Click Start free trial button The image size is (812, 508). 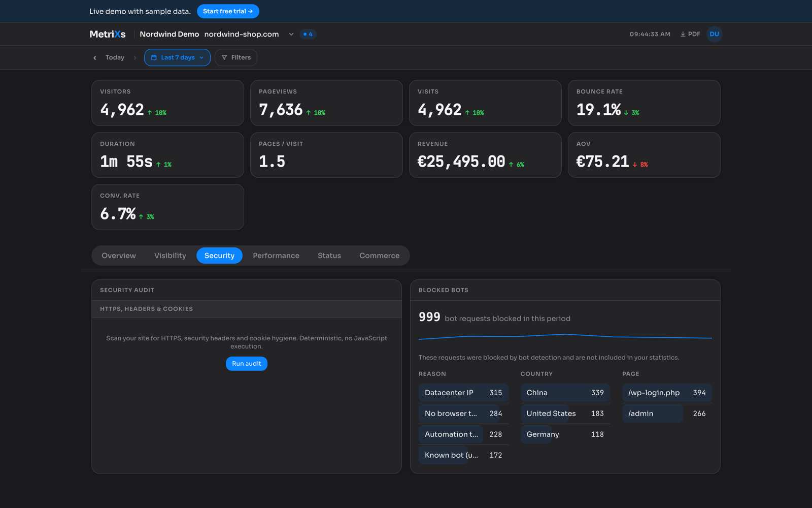(x=228, y=11)
